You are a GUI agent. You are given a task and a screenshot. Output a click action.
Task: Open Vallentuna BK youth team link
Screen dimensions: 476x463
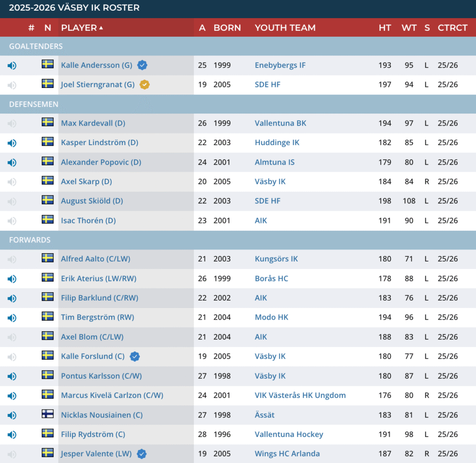[280, 123]
